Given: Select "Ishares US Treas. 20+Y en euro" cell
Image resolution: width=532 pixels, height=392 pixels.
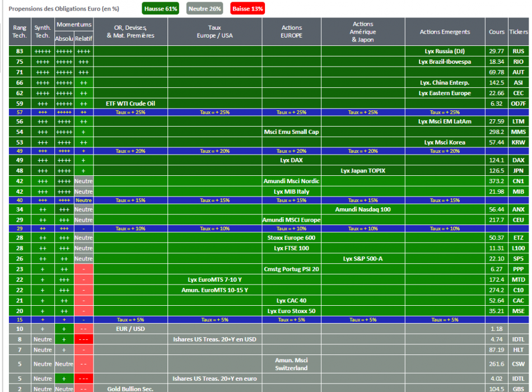Looking at the screenshot, I should (x=215, y=379).
